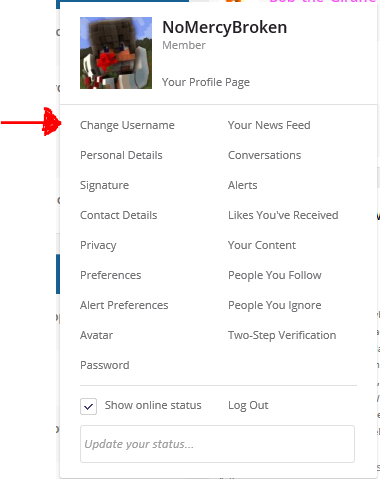Click Log Out
380x479 pixels.
(x=248, y=405)
